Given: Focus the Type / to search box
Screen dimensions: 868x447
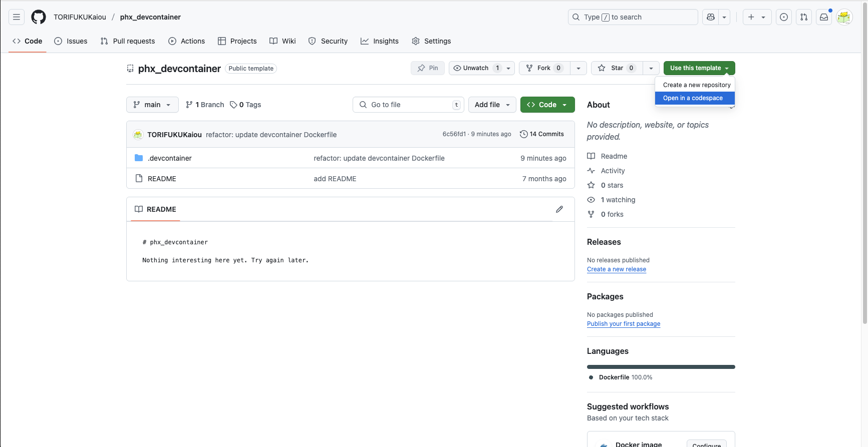Looking at the screenshot, I should 633,17.
